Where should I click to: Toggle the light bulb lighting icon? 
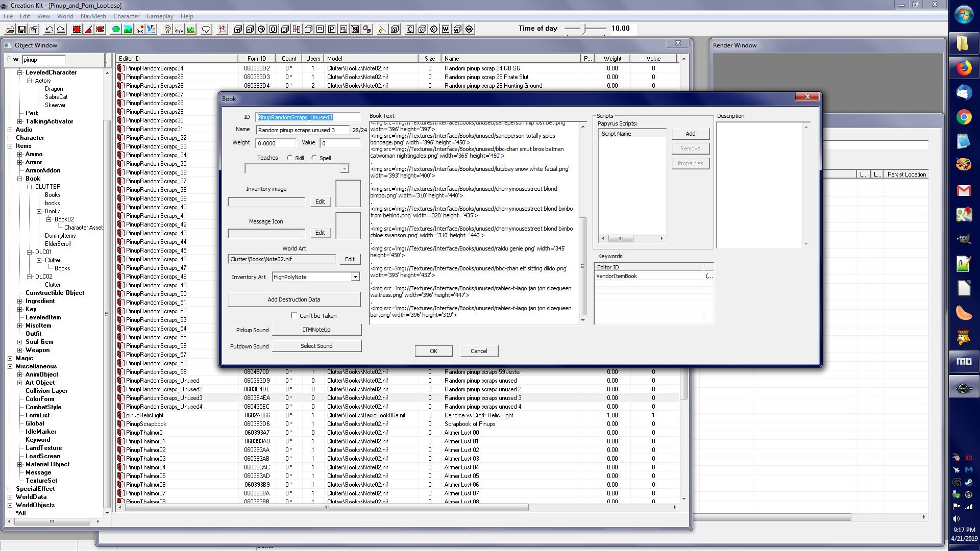click(167, 29)
